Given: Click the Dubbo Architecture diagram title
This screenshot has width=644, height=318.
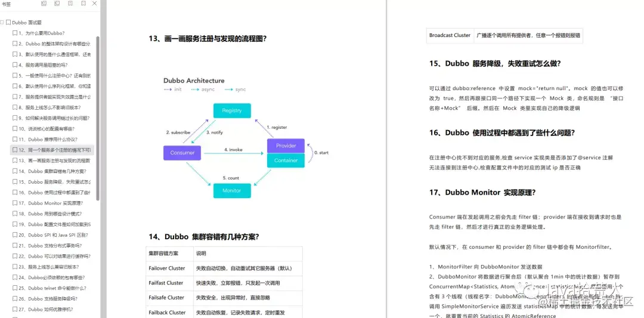Looking at the screenshot, I should tap(194, 81).
